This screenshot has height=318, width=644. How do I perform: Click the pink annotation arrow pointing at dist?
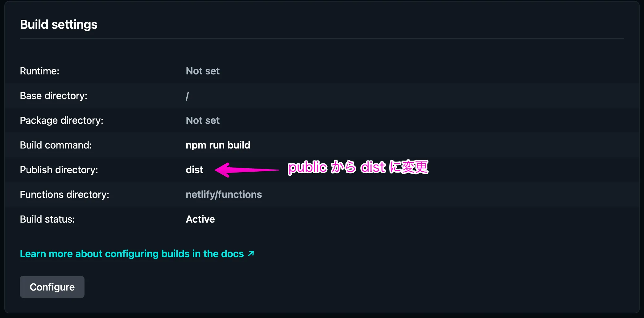pos(247,169)
